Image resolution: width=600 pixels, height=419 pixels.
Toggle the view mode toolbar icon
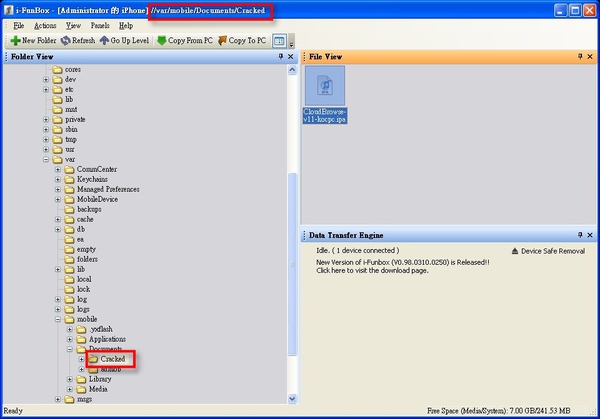(x=279, y=41)
